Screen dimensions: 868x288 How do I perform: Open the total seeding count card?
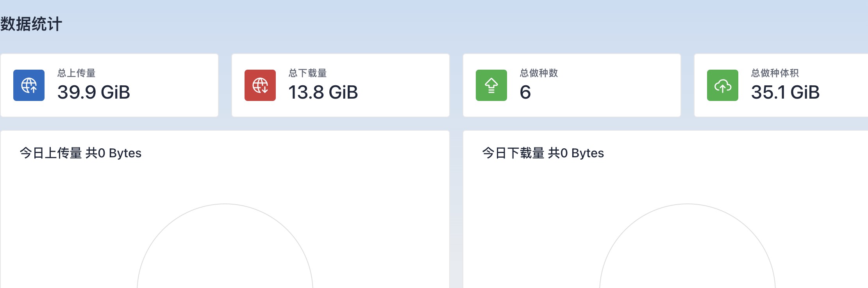572,85
